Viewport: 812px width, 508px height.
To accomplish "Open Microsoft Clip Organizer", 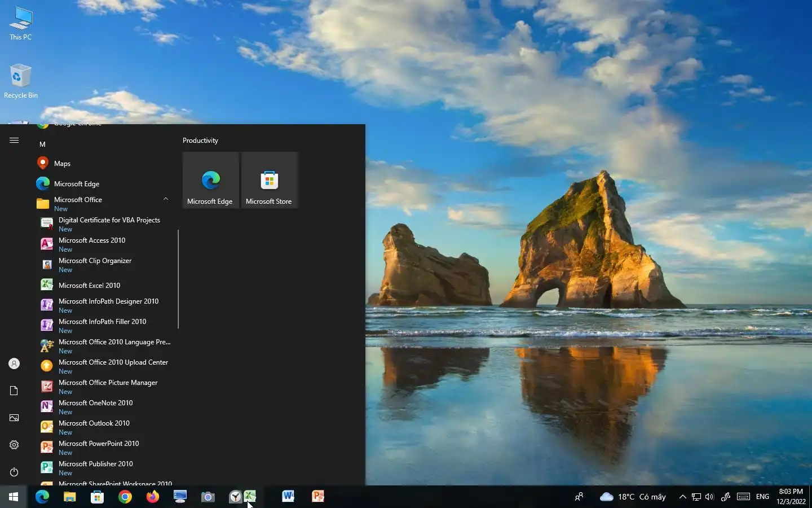I will (103, 265).
